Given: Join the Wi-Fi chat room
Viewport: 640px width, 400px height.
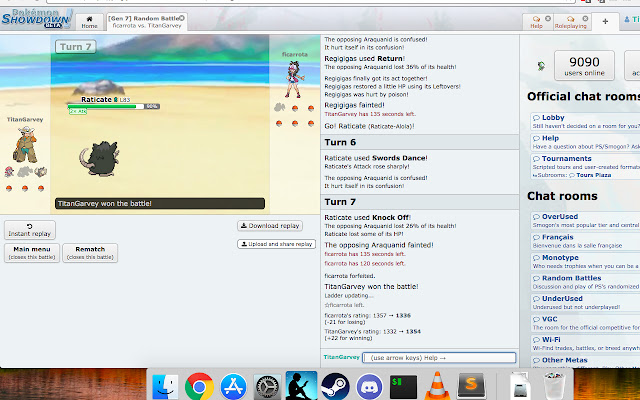Looking at the screenshot, I should pyautogui.click(x=584, y=343).
